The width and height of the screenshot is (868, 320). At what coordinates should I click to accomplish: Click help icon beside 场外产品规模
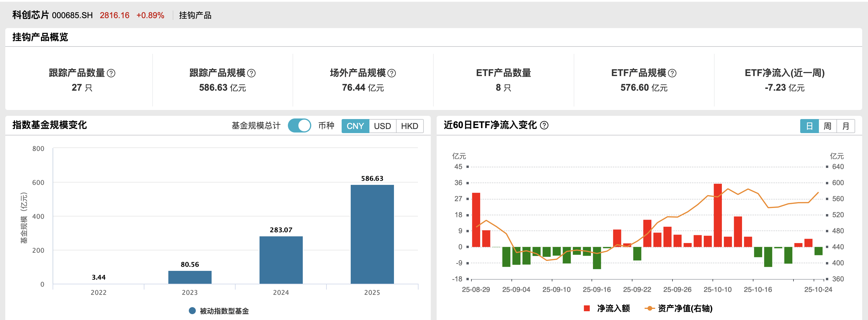click(392, 73)
